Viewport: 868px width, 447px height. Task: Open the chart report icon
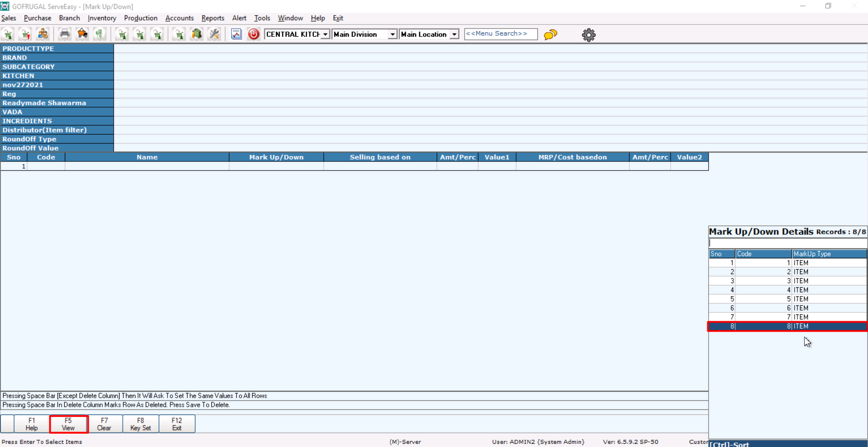click(236, 34)
